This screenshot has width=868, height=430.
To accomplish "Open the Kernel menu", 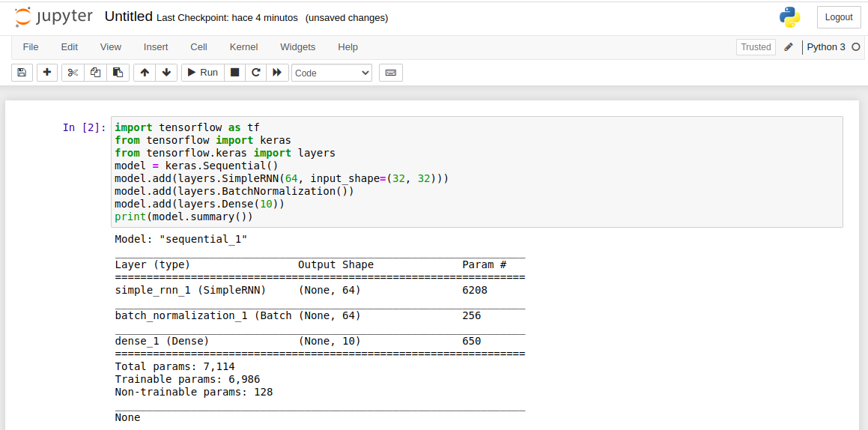I will coord(243,46).
